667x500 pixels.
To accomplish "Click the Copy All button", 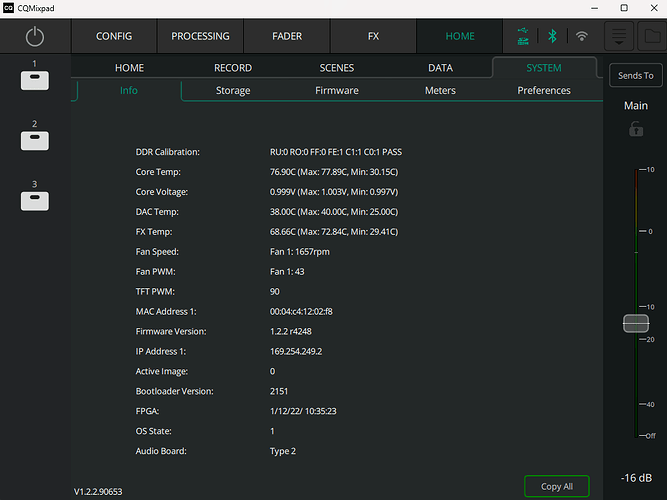I will pyautogui.click(x=557, y=486).
